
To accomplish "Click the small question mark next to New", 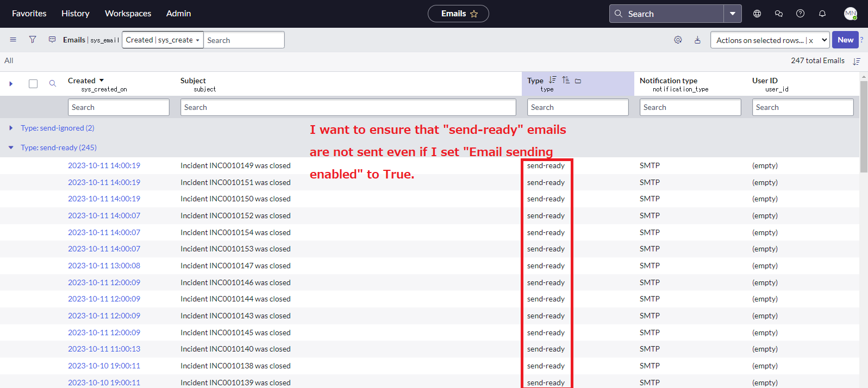I will tap(861, 40).
